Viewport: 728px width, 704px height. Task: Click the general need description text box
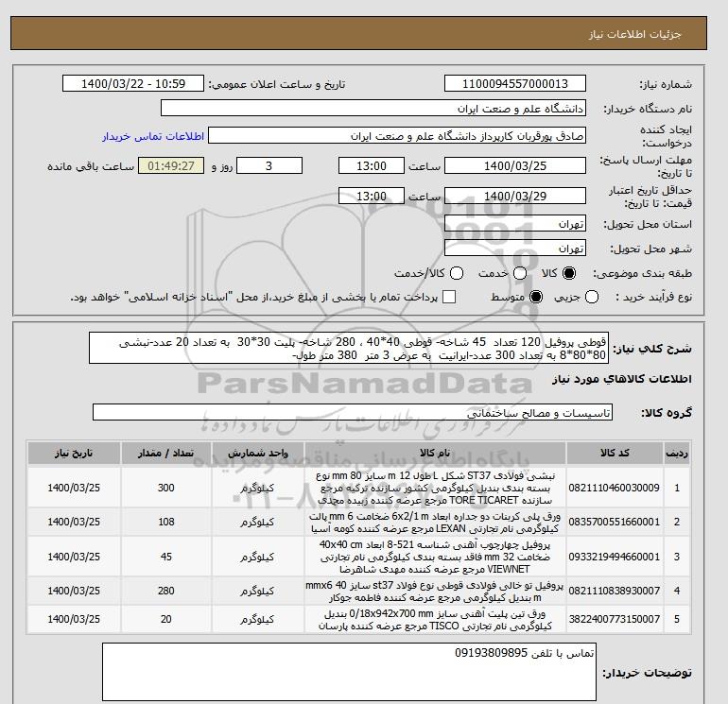tap(348, 348)
